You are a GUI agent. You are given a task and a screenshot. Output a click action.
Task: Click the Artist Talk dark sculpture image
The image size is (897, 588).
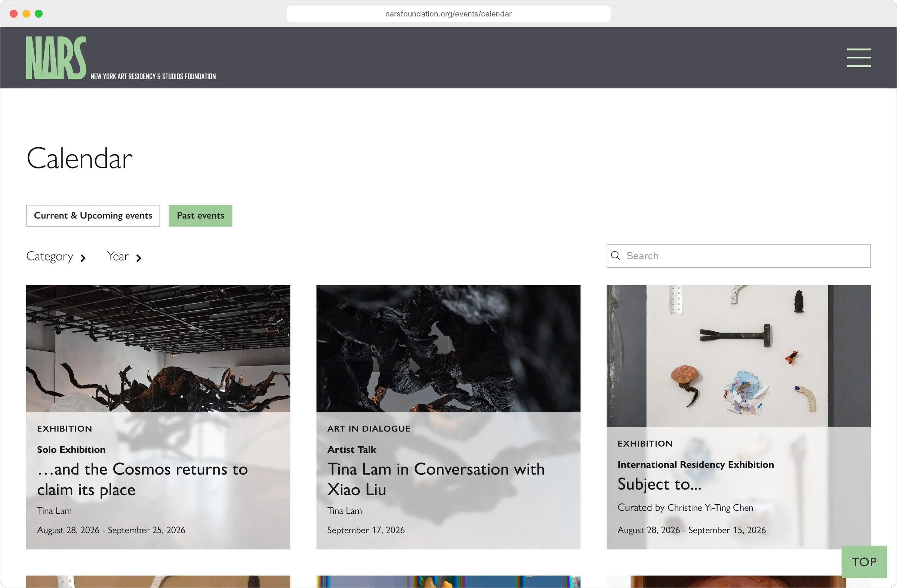448,349
